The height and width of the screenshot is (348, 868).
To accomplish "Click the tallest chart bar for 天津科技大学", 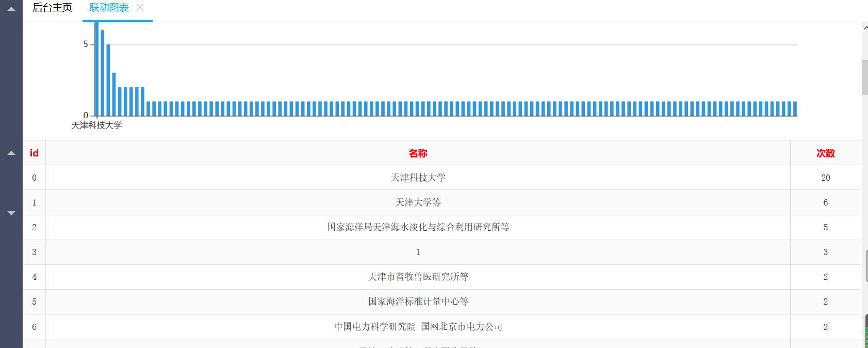I will tap(97, 69).
